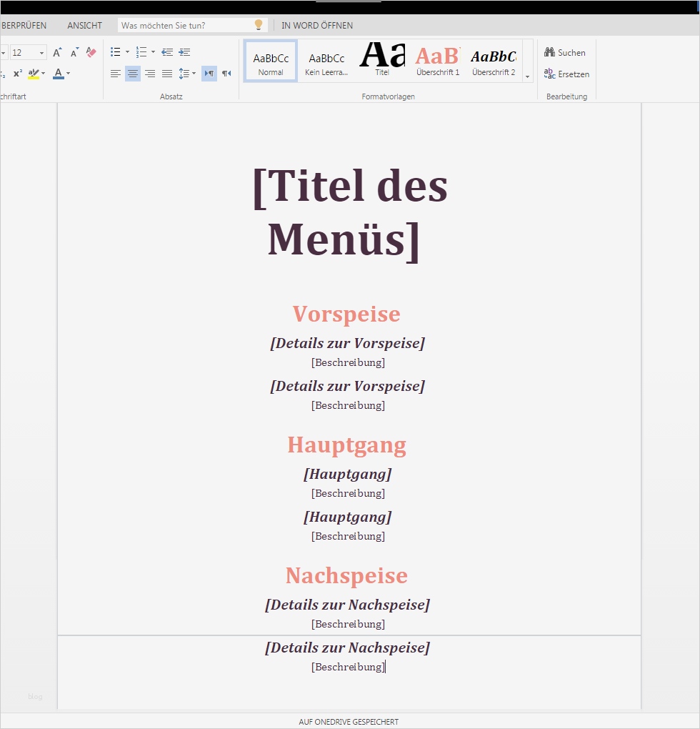Apply superscript formatting

(x=18, y=74)
